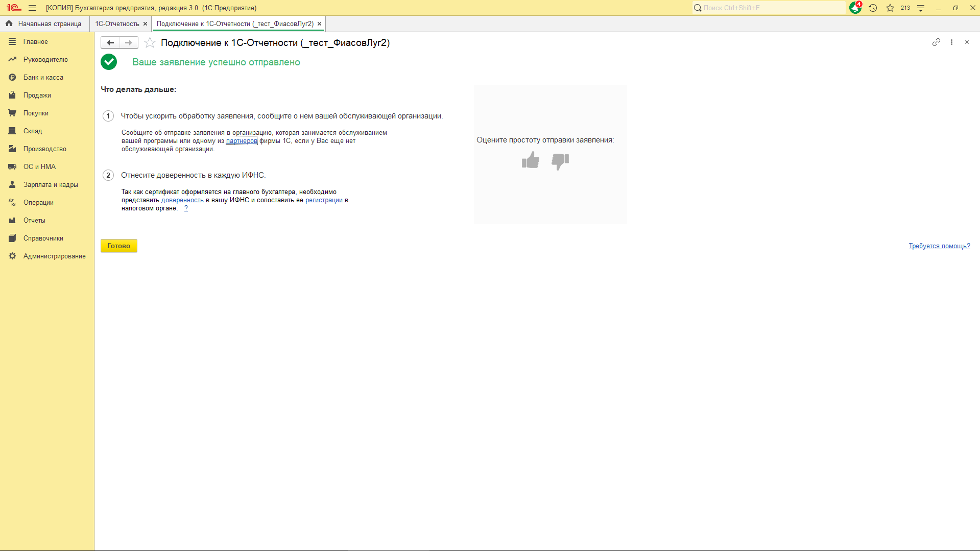Close the Подключение к 1С-Отчетности tab
This screenshot has height=551, width=980.
(x=320, y=24)
